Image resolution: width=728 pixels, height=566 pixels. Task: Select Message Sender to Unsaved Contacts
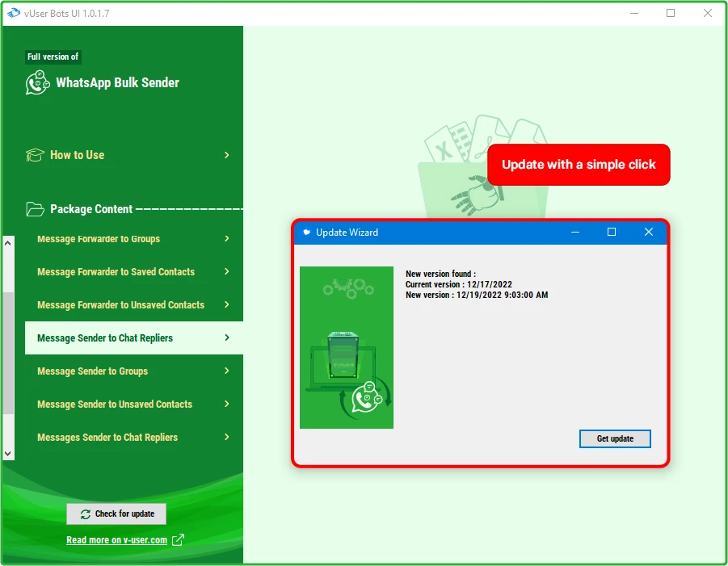(133, 404)
